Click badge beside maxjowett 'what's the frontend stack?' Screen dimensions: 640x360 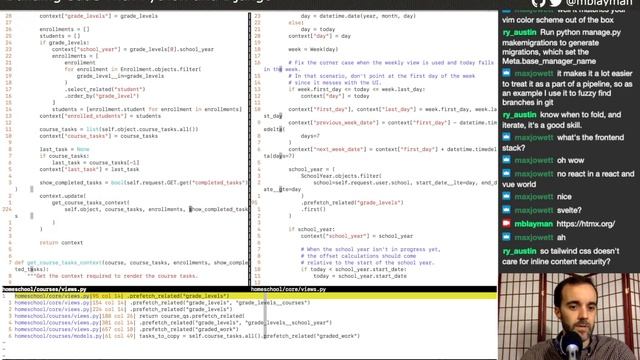pyautogui.click(x=507, y=137)
